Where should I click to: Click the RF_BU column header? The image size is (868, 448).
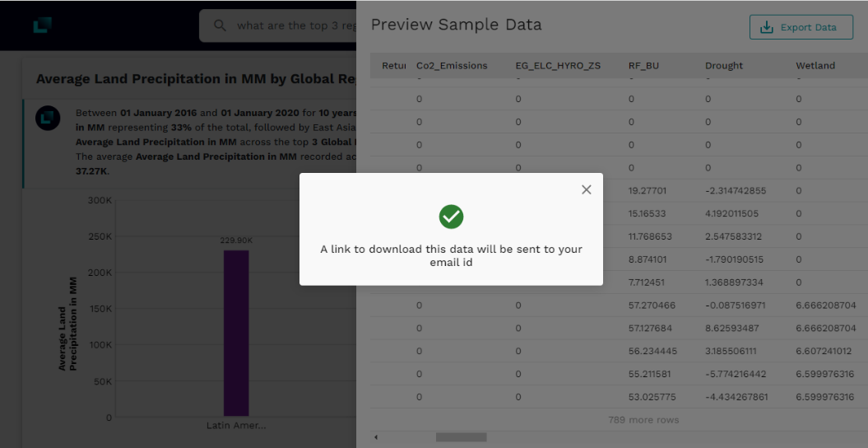644,66
